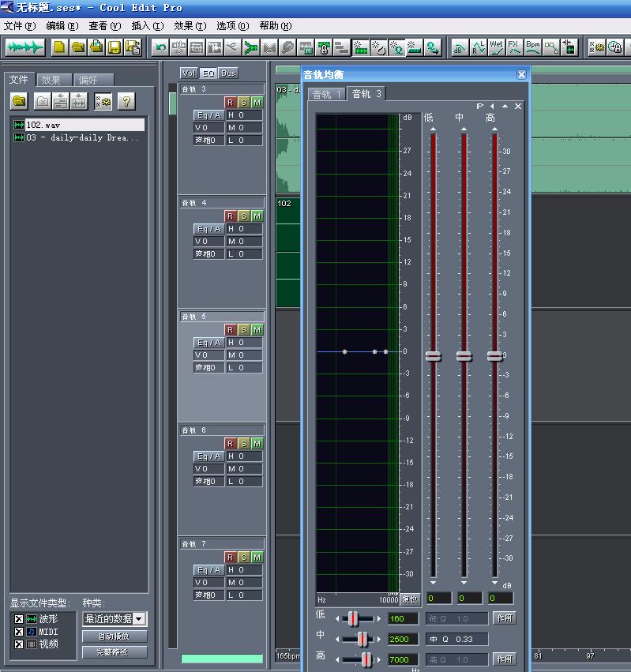This screenshot has width=631, height=672.
Task: Solo track 3 with the S button
Action: pos(243,103)
